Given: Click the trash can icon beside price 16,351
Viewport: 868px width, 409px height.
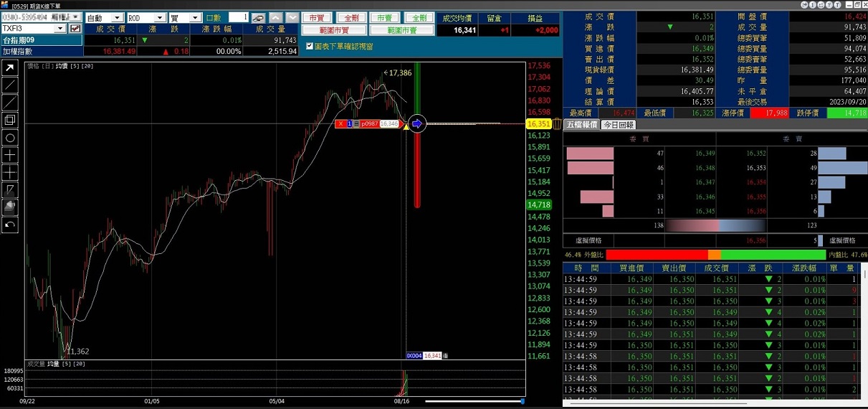Looking at the screenshot, I should 557,123.
